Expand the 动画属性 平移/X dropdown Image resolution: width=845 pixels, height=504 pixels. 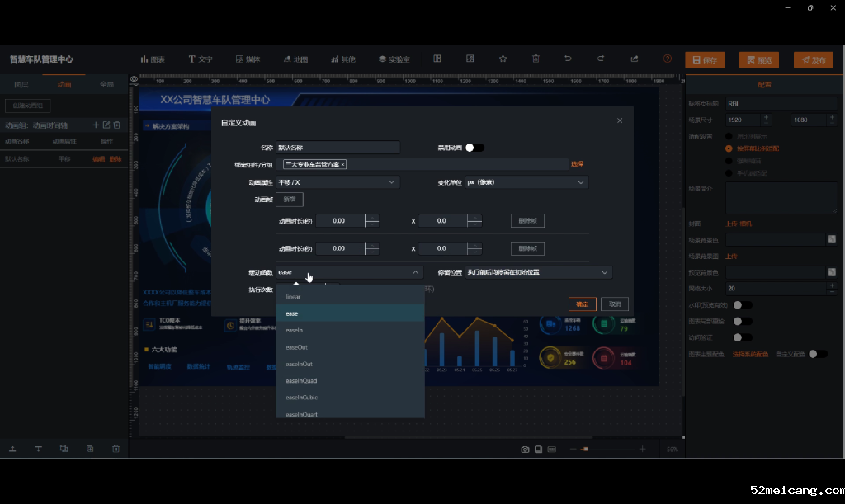[x=338, y=182]
